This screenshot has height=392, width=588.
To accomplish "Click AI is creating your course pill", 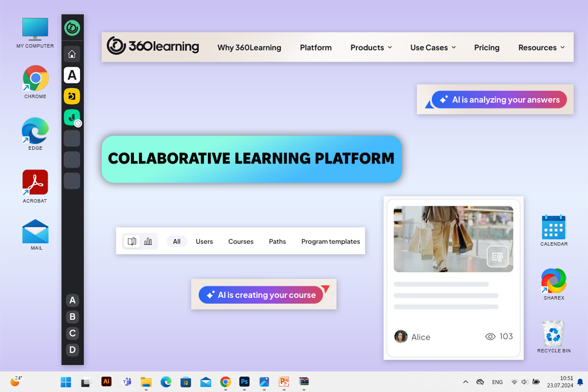I will [x=261, y=295].
